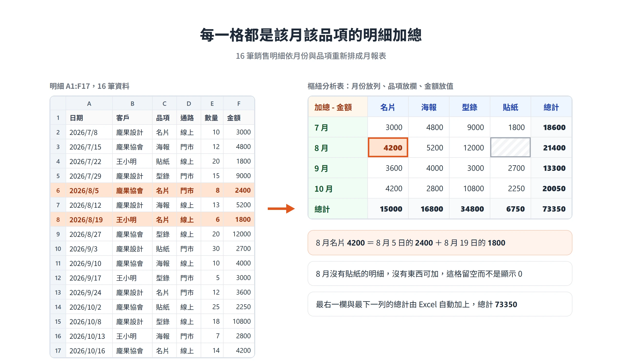Image resolution: width=622 pixels, height=364 pixels.
Task: Click the amount 10800 in detail row 15
Action: (x=239, y=321)
